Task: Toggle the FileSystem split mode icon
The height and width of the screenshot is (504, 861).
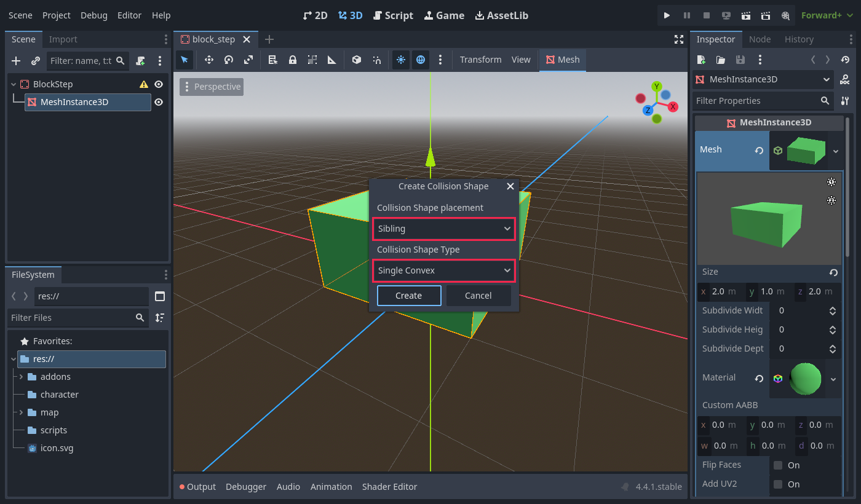Action: (x=160, y=296)
